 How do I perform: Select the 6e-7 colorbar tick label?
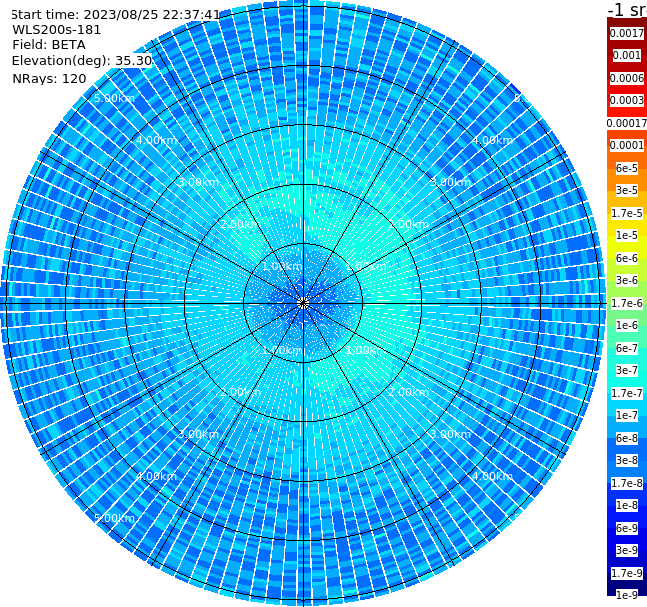627,348
